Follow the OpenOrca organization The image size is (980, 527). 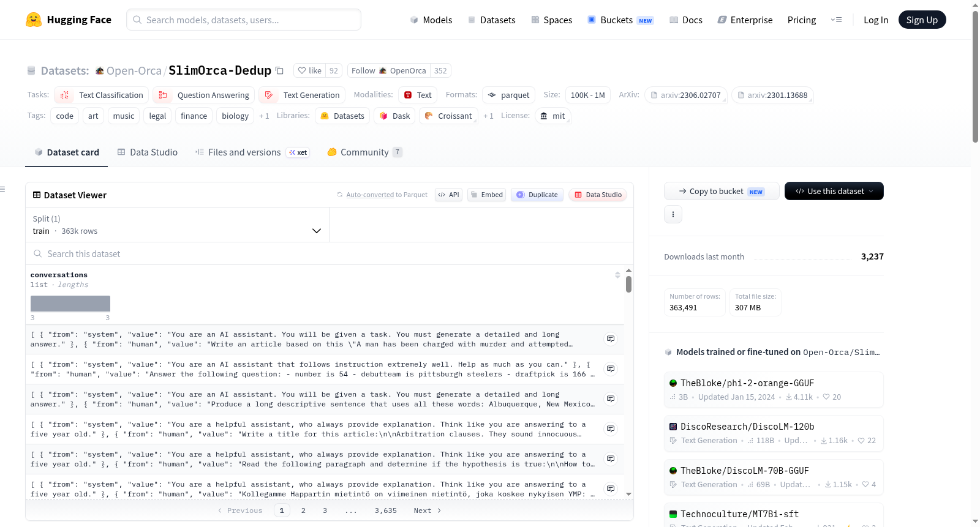[388, 71]
